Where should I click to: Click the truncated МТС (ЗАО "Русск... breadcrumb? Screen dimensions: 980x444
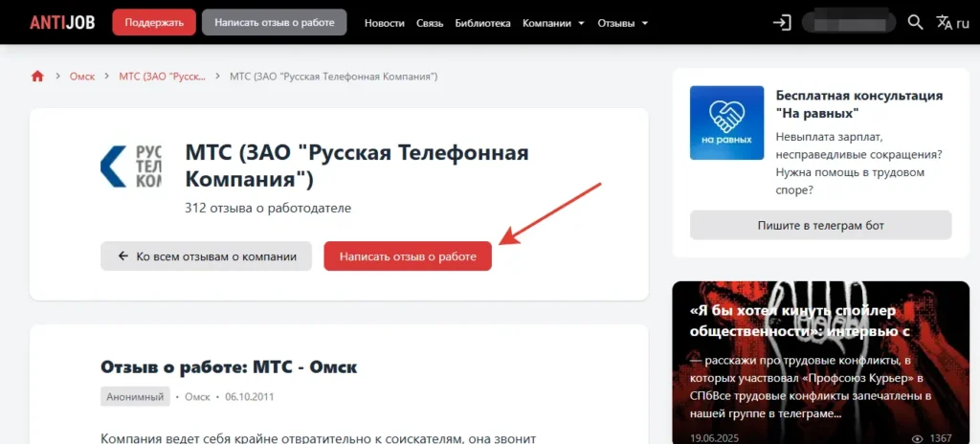point(163,77)
